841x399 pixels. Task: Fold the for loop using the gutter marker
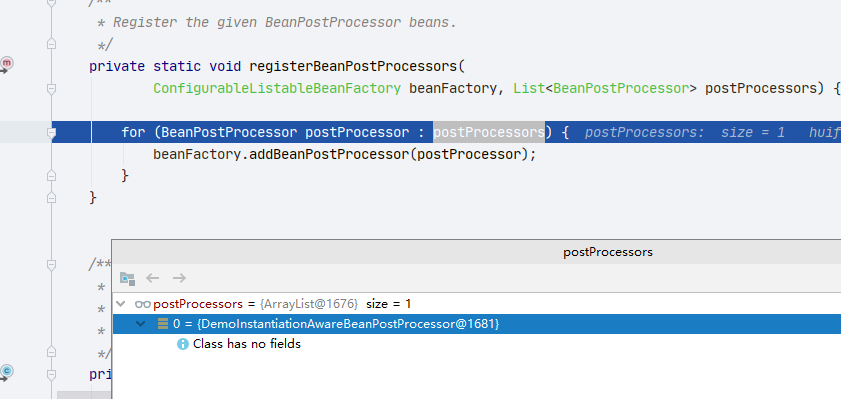point(51,132)
